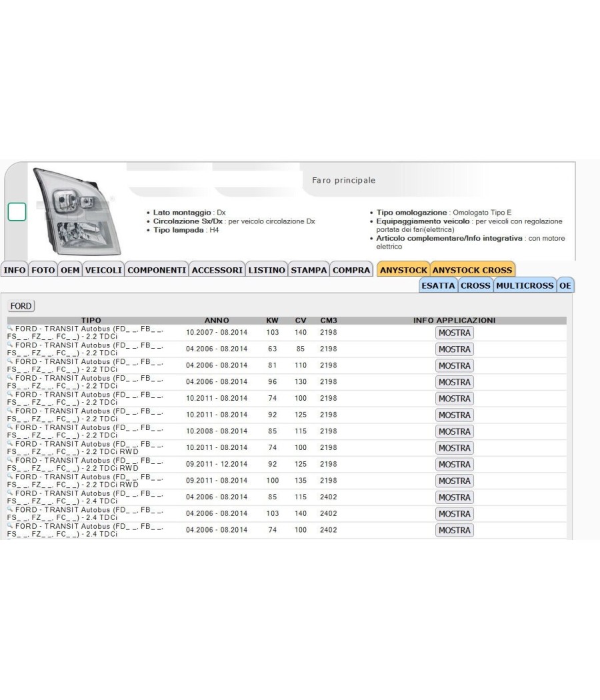The width and height of the screenshot is (600, 700).
Task: Click magnifier icon of 74 kW 2.2 TDCi non-RWD row
Action: coord(10,394)
